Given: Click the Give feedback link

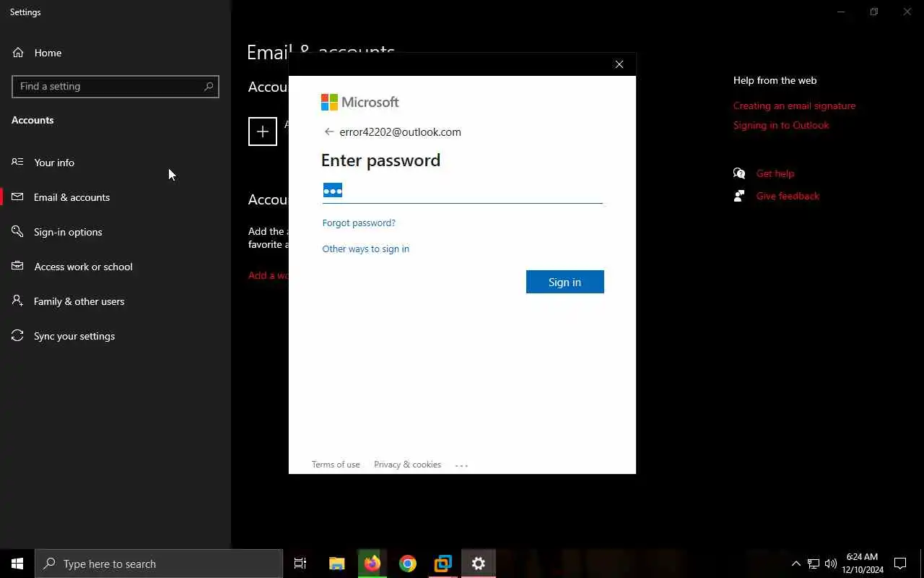Looking at the screenshot, I should [x=788, y=196].
